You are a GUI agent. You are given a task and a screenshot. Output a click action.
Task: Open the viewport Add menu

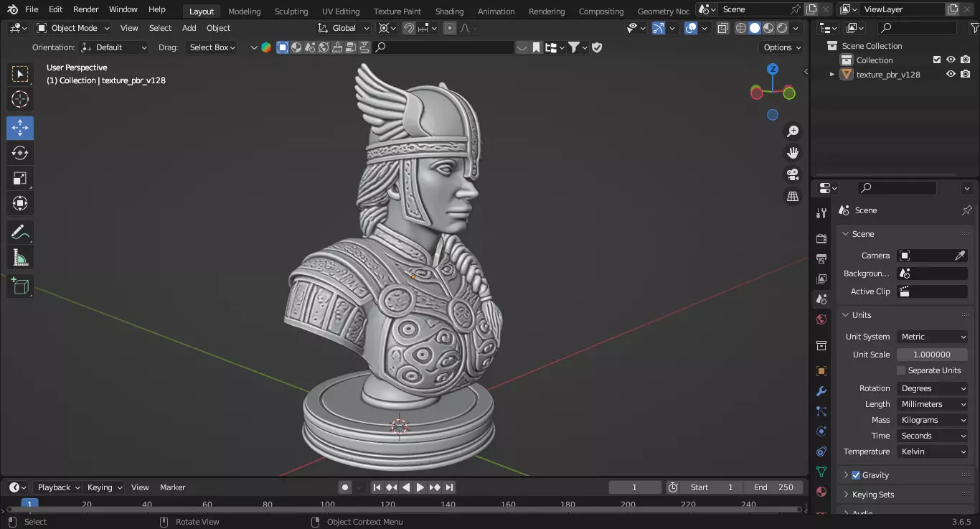(x=189, y=28)
